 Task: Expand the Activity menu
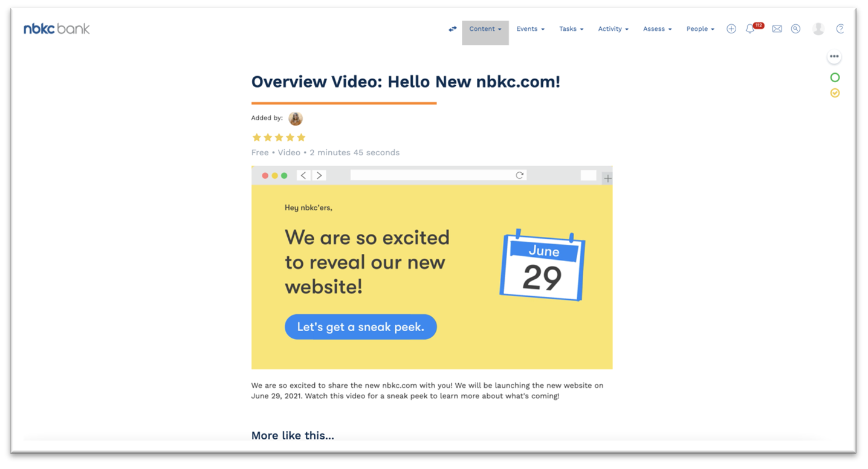pos(613,28)
